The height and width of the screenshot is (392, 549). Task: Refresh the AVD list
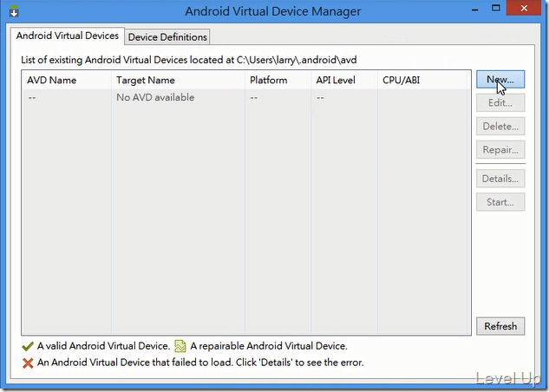pos(500,326)
